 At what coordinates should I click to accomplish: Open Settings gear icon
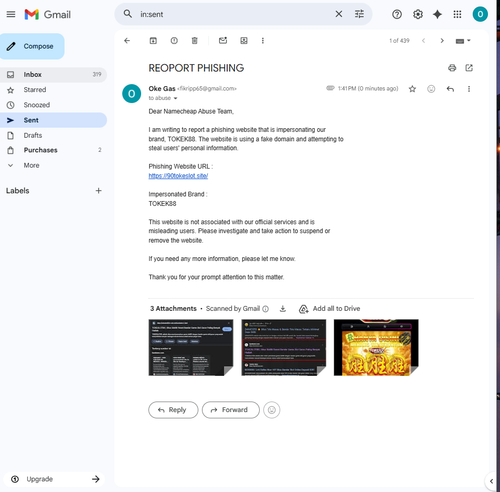pos(418,14)
